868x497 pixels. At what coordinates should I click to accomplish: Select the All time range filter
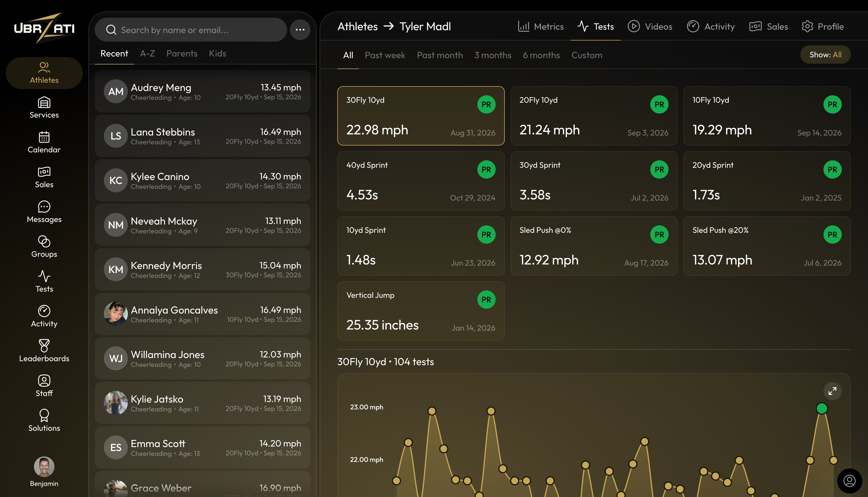(348, 55)
